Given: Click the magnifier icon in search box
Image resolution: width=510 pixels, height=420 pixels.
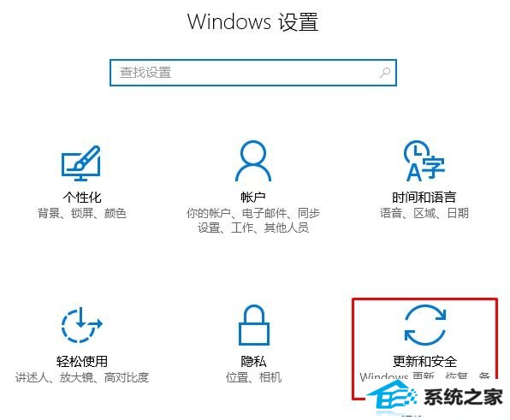Looking at the screenshot, I should (385, 73).
